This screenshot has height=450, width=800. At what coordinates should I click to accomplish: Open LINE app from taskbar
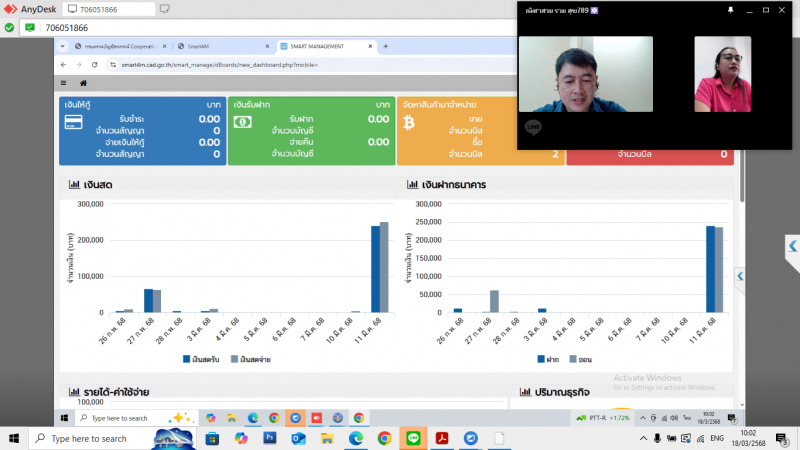coord(413,438)
